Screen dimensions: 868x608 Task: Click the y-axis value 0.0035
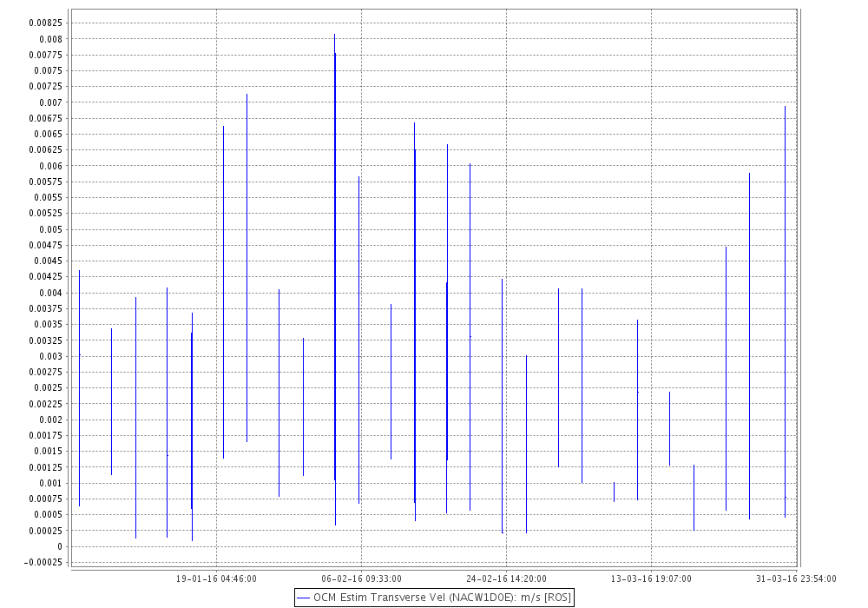[49, 324]
